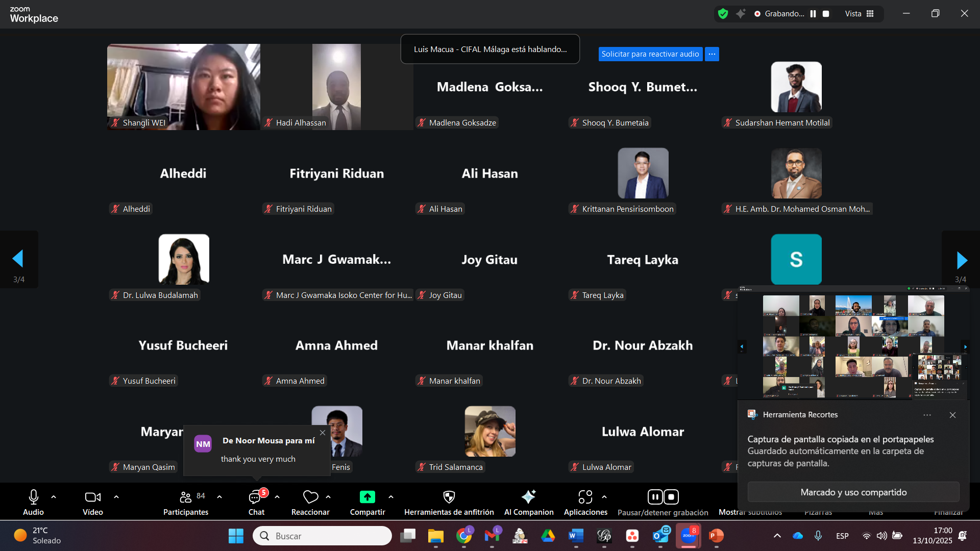The width and height of the screenshot is (980, 551).
Task: Click the Reaccionar heart icon
Action: click(310, 497)
